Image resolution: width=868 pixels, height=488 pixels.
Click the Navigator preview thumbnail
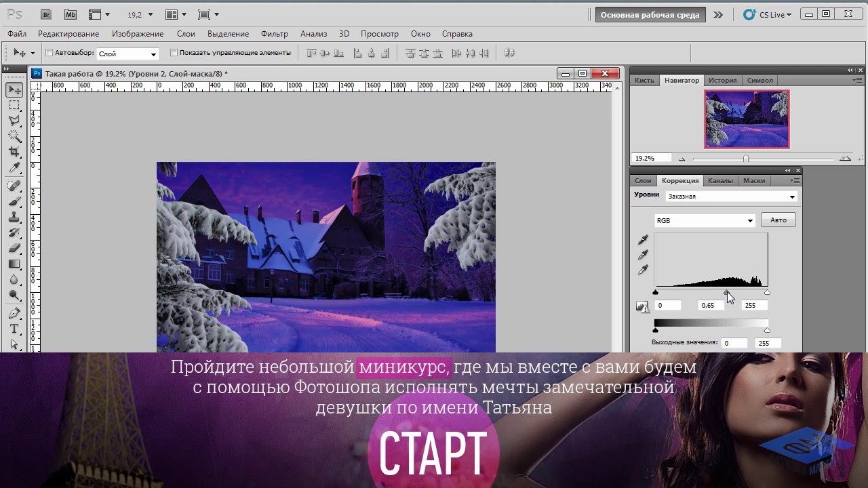(x=747, y=119)
